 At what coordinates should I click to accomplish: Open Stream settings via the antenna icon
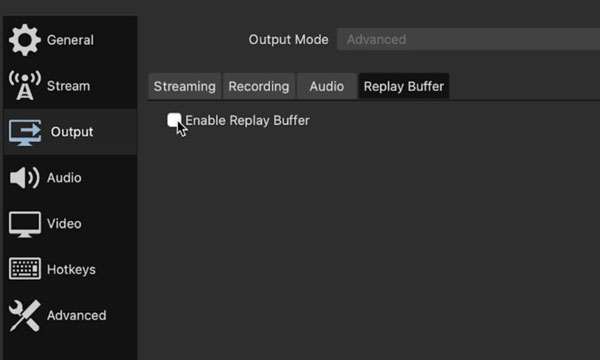coord(25,85)
